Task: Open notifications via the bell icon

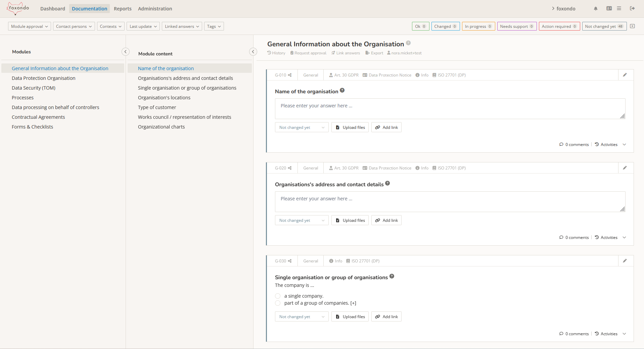Action: (x=595, y=8)
